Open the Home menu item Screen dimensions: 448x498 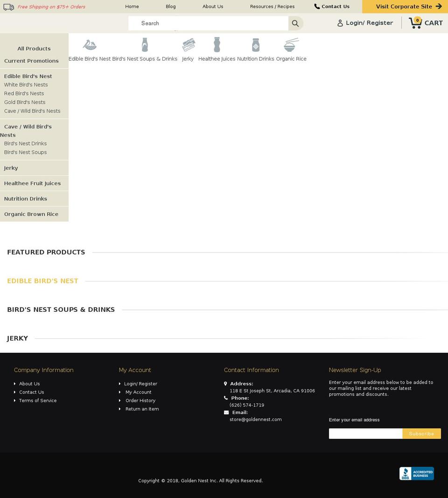click(132, 7)
